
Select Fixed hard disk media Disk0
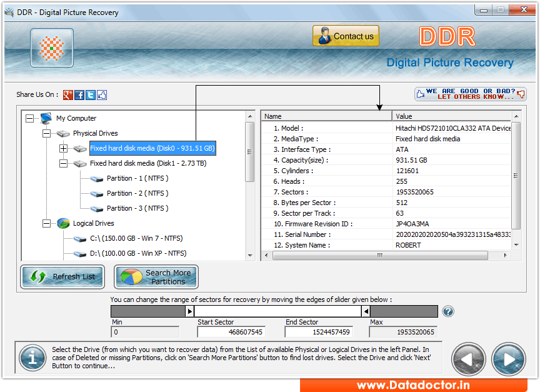point(152,148)
